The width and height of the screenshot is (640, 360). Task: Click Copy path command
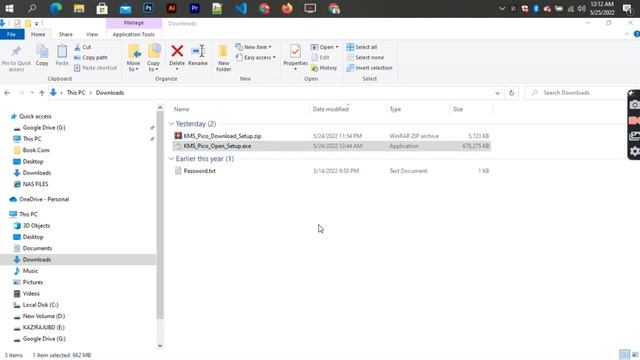point(91,58)
